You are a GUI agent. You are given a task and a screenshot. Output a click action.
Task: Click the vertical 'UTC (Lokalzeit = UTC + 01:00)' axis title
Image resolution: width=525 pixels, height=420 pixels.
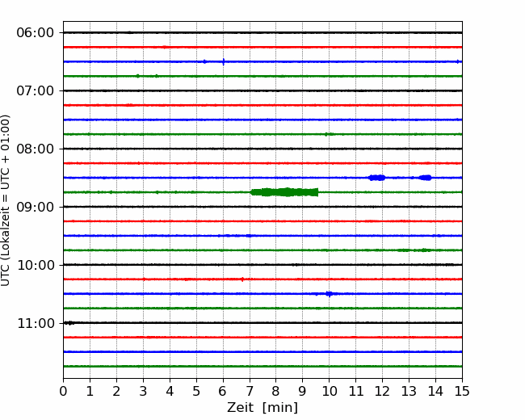[6, 200]
